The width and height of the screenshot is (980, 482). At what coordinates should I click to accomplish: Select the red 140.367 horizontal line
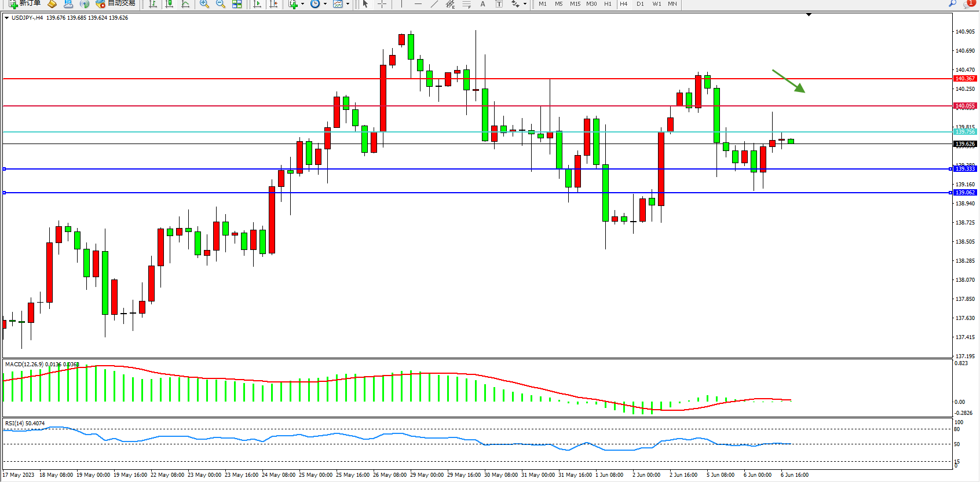coord(463,79)
